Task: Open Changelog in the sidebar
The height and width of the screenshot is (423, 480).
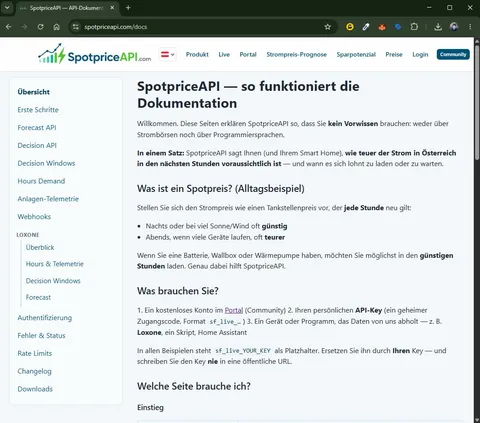Action: pyautogui.click(x=35, y=371)
